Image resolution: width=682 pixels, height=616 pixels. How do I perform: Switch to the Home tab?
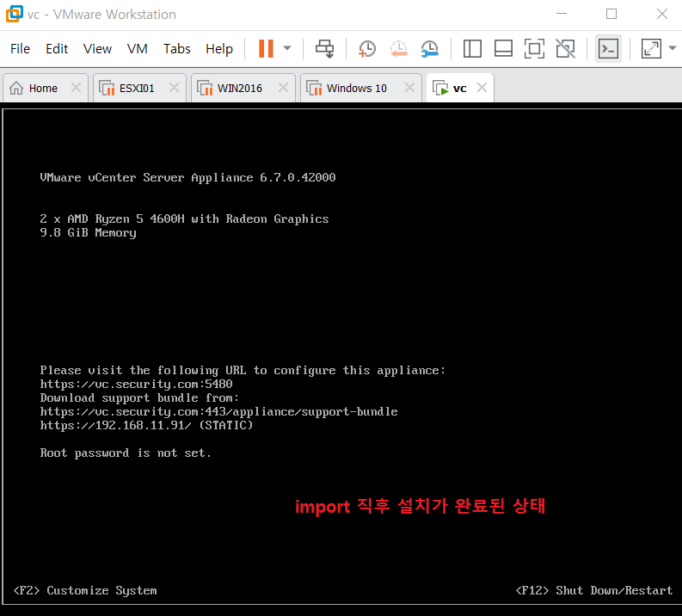point(46,89)
